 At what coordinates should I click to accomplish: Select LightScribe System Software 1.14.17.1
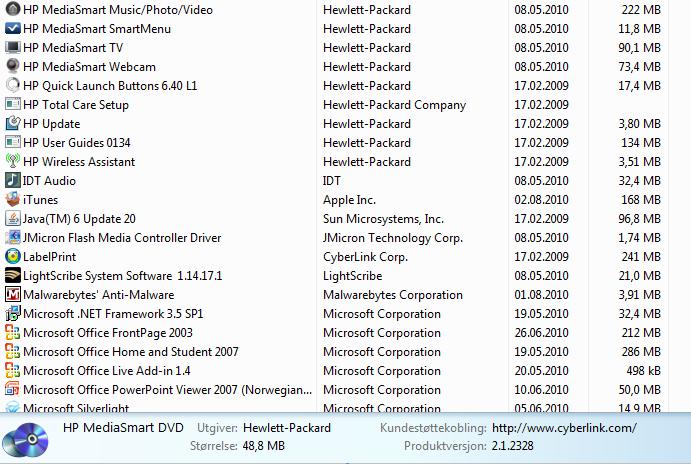click(123, 276)
